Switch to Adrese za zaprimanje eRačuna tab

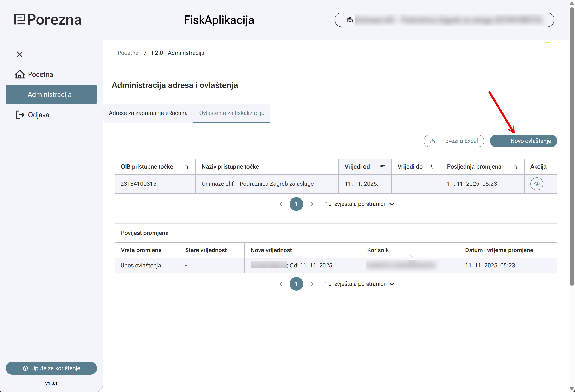coord(148,113)
